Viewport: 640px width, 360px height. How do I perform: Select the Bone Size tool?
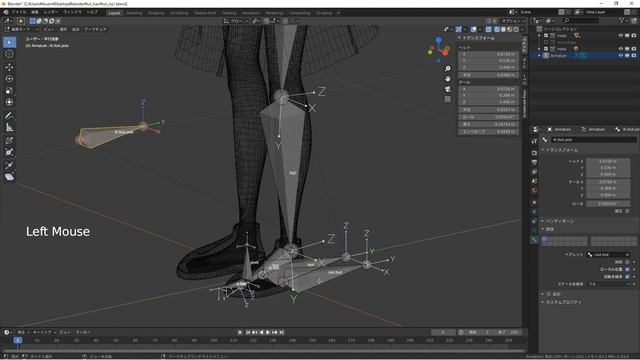point(9,152)
